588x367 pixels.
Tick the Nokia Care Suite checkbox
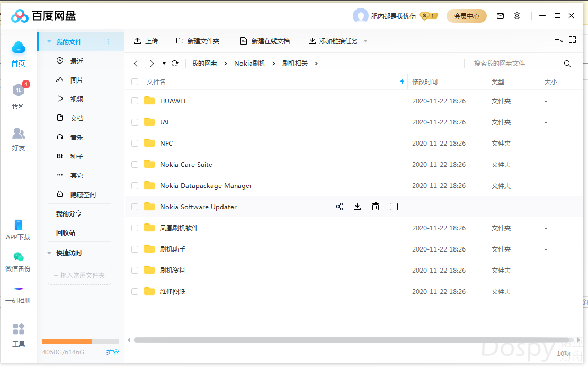pos(135,165)
